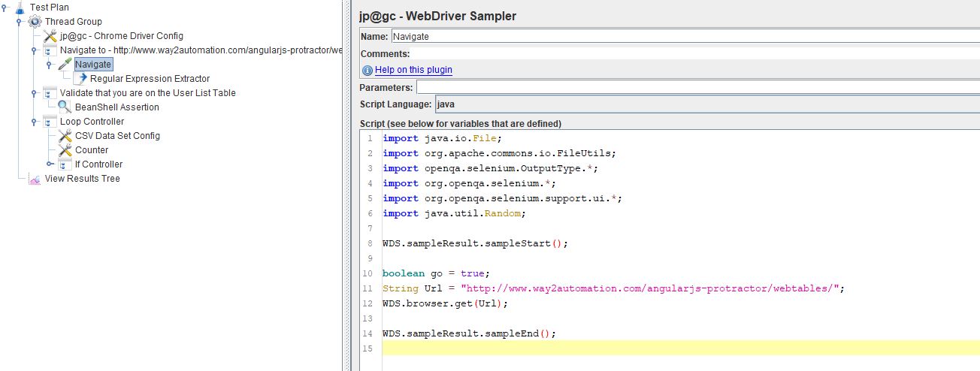
Task: Click the Parameters input field
Action: tap(698, 88)
